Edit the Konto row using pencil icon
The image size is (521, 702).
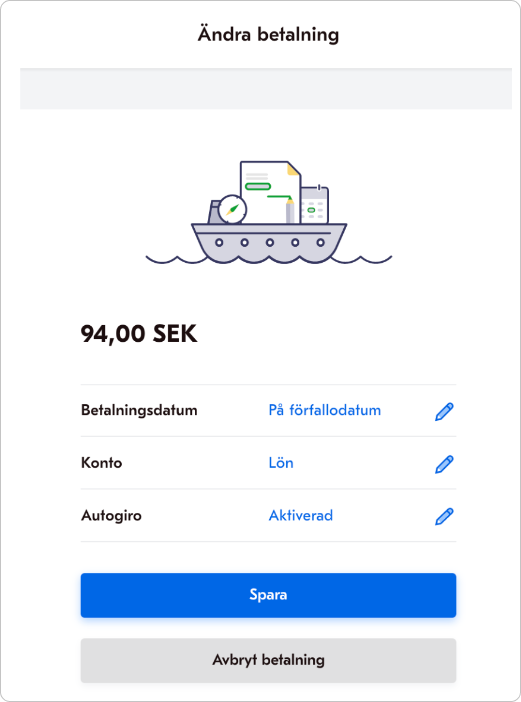click(x=444, y=464)
